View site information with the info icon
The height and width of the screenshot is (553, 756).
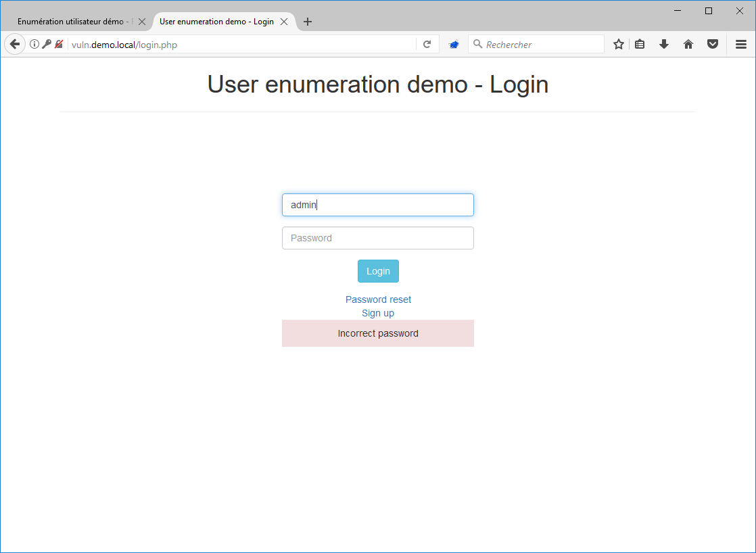(34, 43)
